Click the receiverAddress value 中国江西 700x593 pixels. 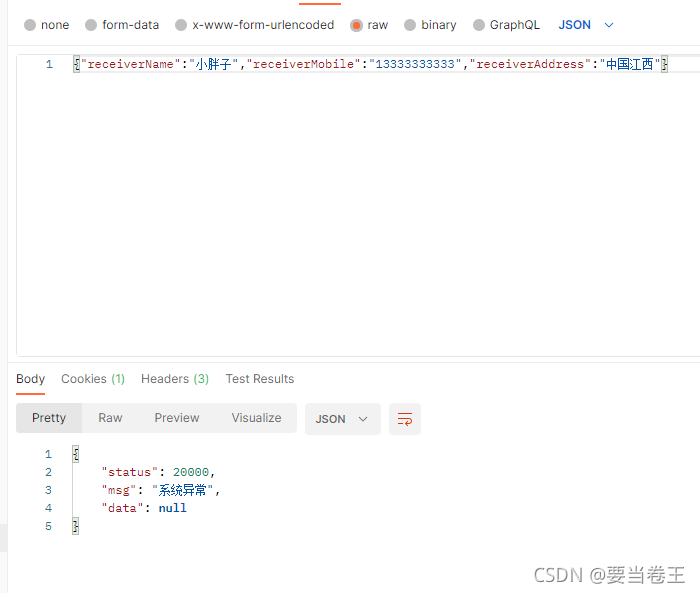coord(629,64)
